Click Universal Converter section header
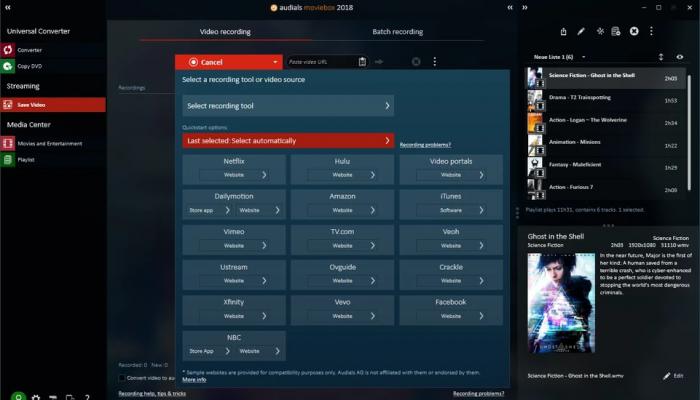Viewport: 700px width, 400px height. point(38,31)
